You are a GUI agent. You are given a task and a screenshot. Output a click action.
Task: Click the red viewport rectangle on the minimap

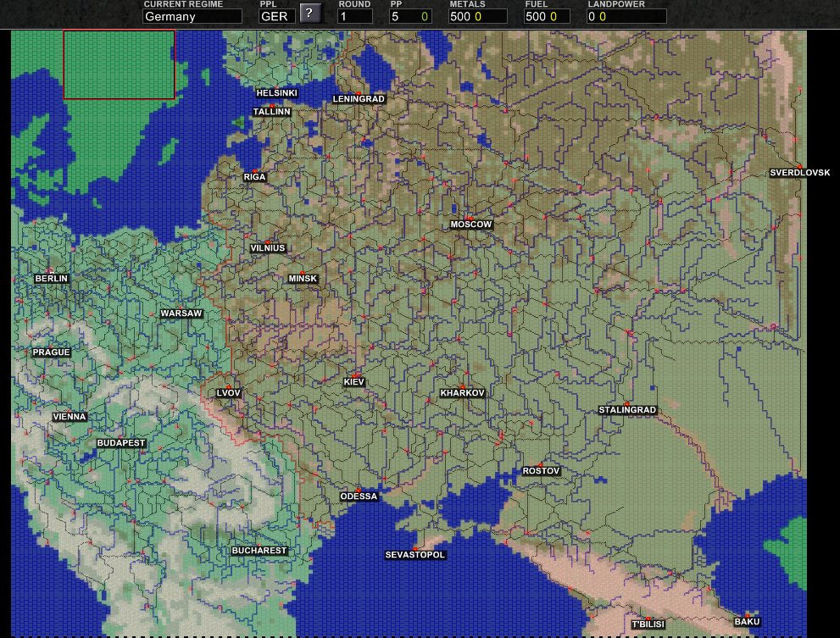(119, 64)
